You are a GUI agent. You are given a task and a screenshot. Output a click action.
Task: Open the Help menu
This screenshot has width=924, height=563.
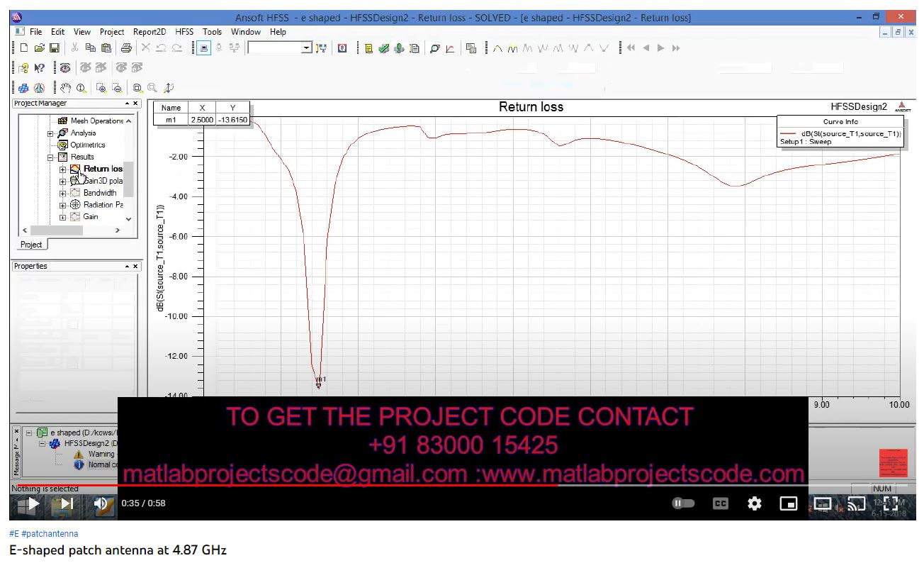(278, 32)
